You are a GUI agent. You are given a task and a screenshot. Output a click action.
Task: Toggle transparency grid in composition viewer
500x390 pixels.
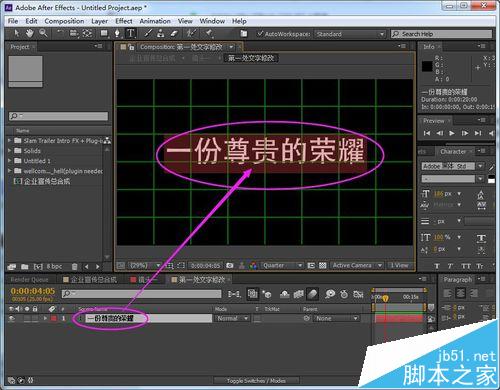[x=323, y=266]
